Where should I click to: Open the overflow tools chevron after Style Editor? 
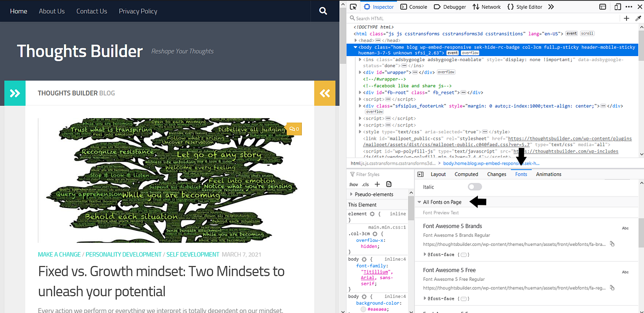(551, 7)
